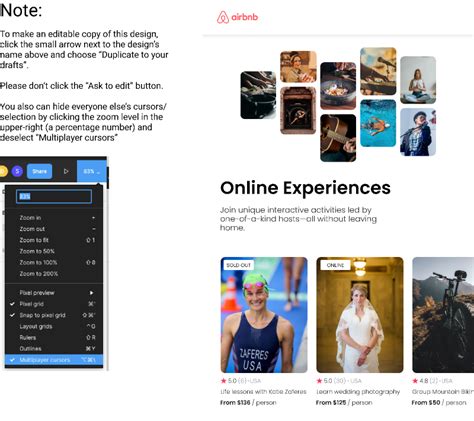Expand the Pixel preview submenu arrow
Viewport: 474px width, 421px height.
[x=91, y=293]
